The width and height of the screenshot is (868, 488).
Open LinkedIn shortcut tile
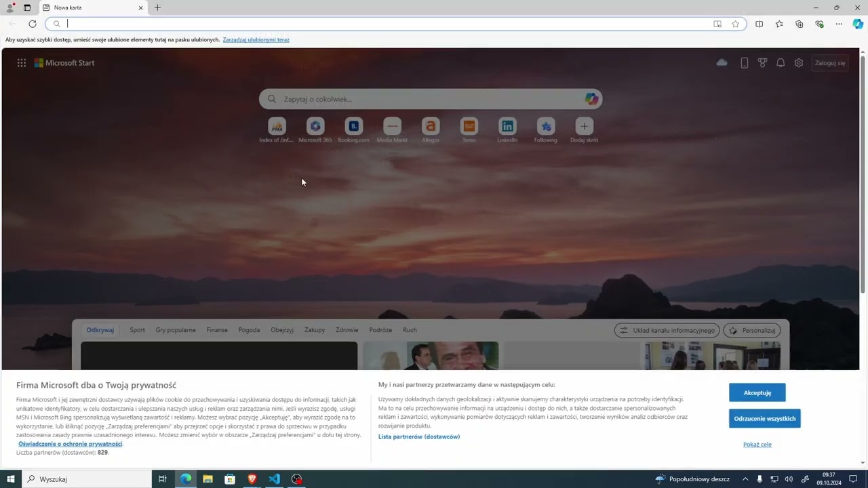tap(507, 130)
